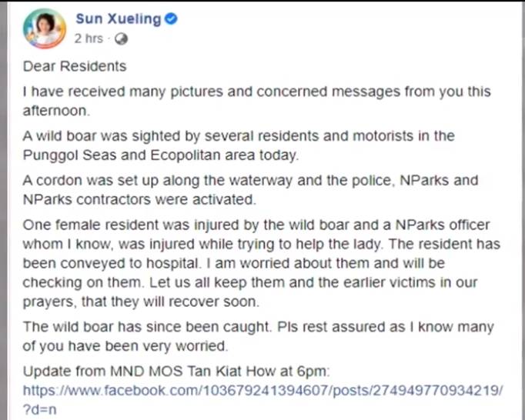The image size is (525, 420).
Task: Click the blue verified badge icon
Action: (x=172, y=18)
